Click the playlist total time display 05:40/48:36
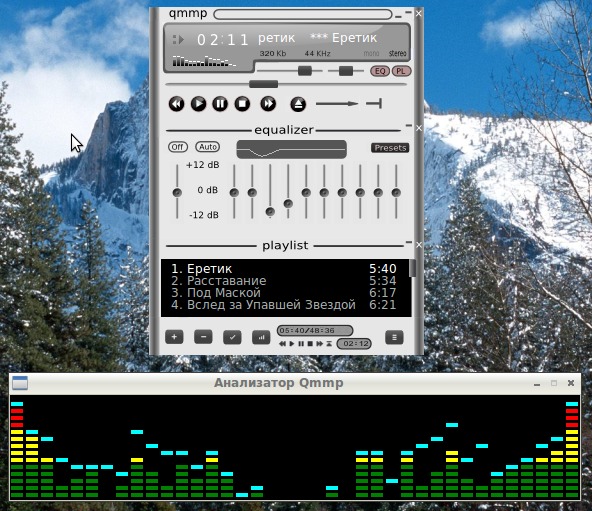 [315, 330]
